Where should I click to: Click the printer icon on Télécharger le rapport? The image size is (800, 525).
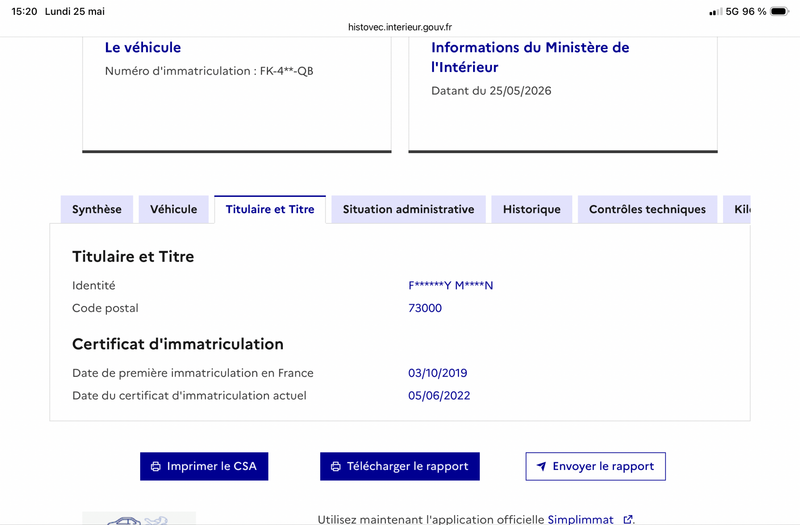point(336,466)
